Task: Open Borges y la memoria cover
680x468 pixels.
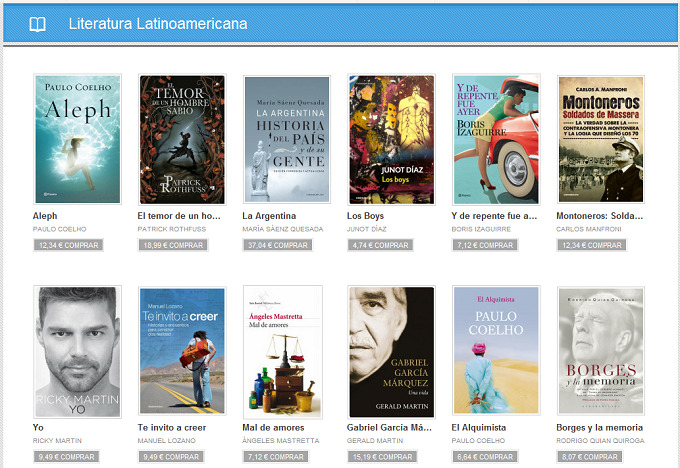Action: [601, 350]
